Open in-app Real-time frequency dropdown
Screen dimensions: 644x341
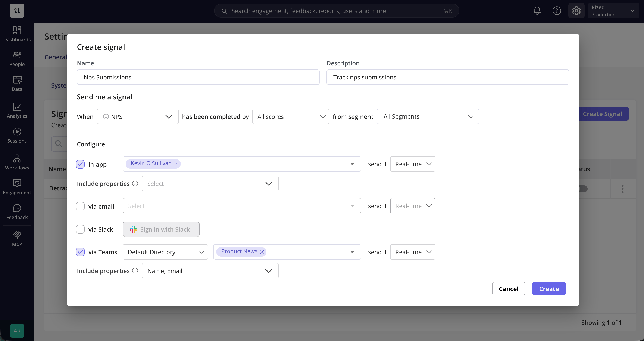coord(413,164)
